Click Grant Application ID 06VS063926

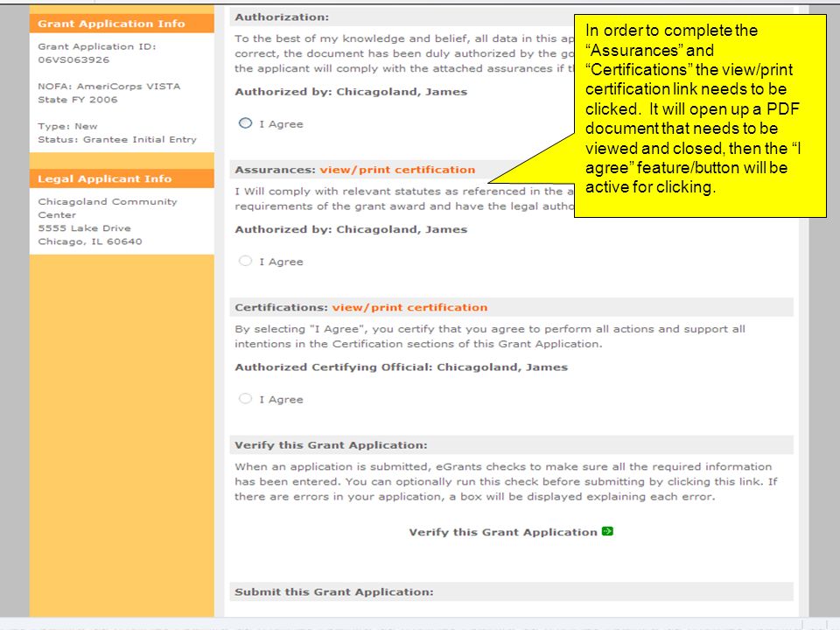pyautogui.click(x=97, y=53)
